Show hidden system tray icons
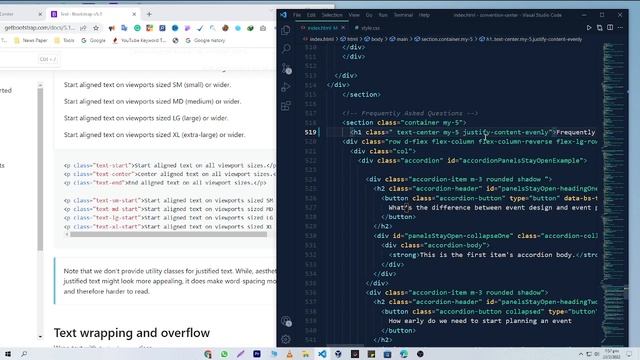640x360 pixels. 581,354
